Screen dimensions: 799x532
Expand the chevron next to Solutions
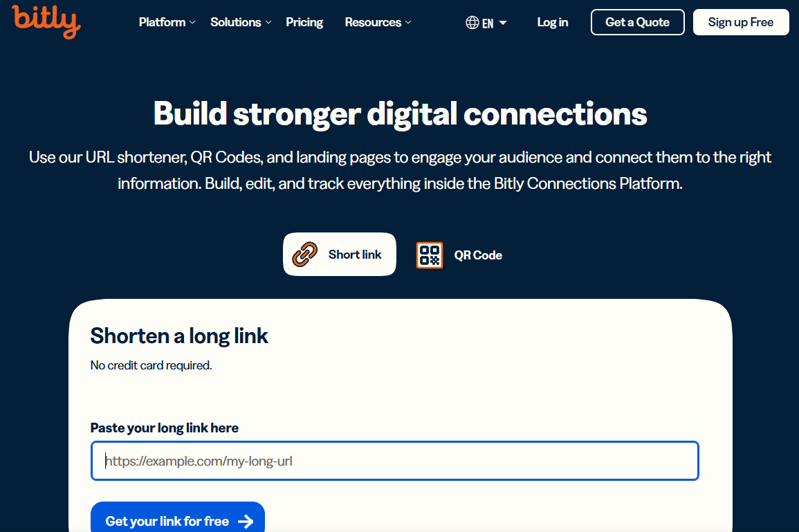pos(268,23)
